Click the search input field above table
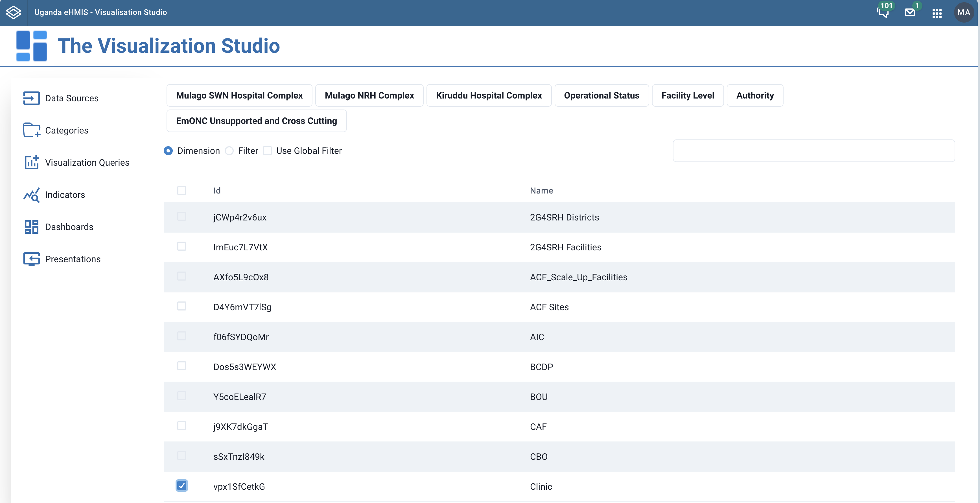The width and height of the screenshot is (980, 503). click(x=814, y=151)
